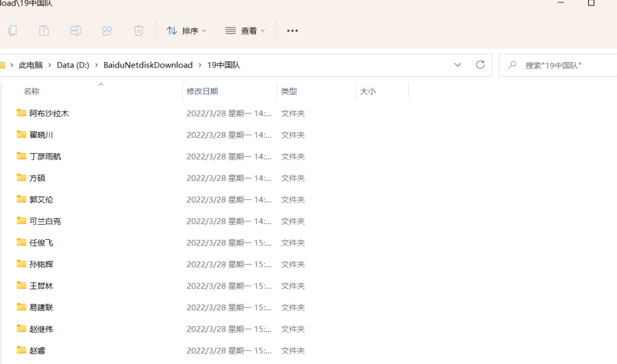The width and height of the screenshot is (617, 364).
Task: Expand the address bar history dropdown
Action: click(x=458, y=65)
